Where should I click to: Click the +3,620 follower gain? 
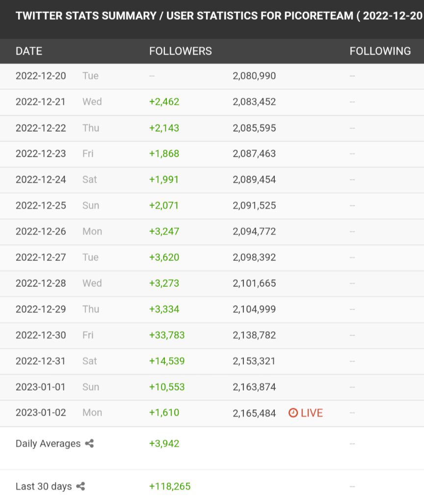pyautogui.click(x=164, y=257)
